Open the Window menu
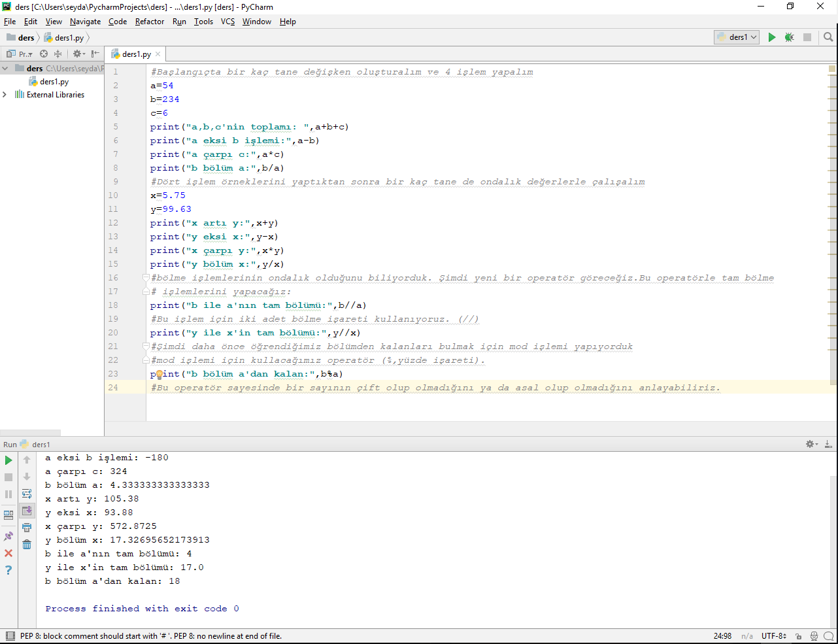Image resolution: width=838 pixels, height=644 pixels. click(x=257, y=22)
